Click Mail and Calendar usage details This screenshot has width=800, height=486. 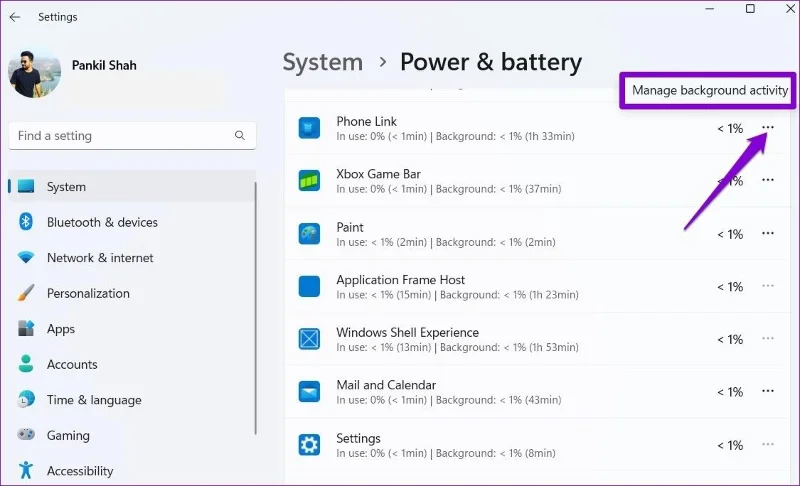pos(449,400)
